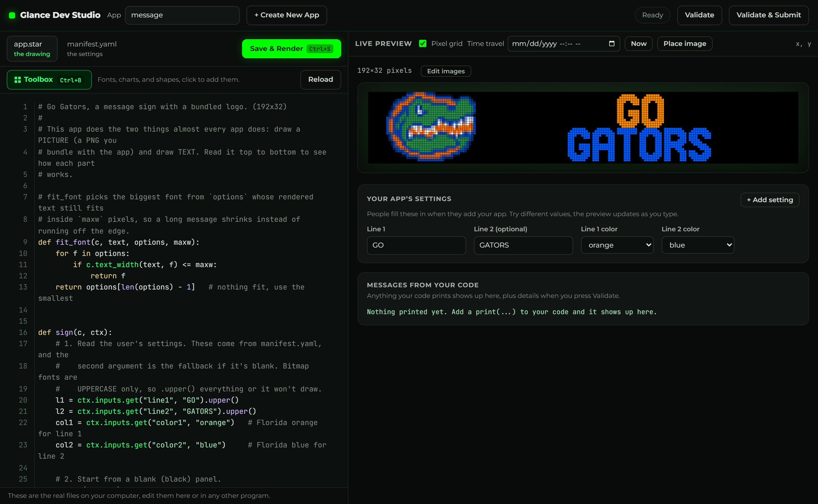This screenshot has height=504, width=818.
Task: Click the "YOUR APP'S SETTINGS" heading
Action: pyautogui.click(x=409, y=199)
